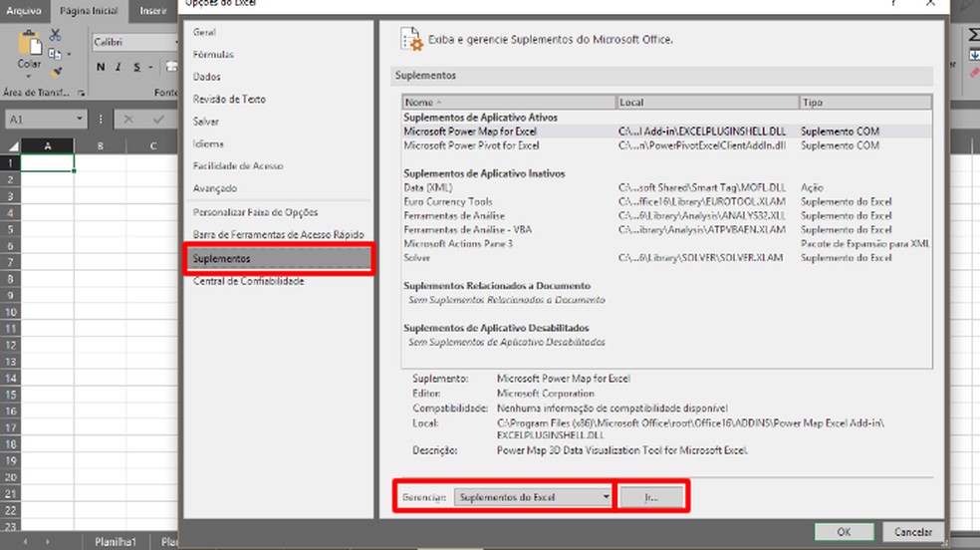Image resolution: width=980 pixels, height=550 pixels.
Task: Select Microsoft Power Map for Excel row
Action: click(x=667, y=132)
